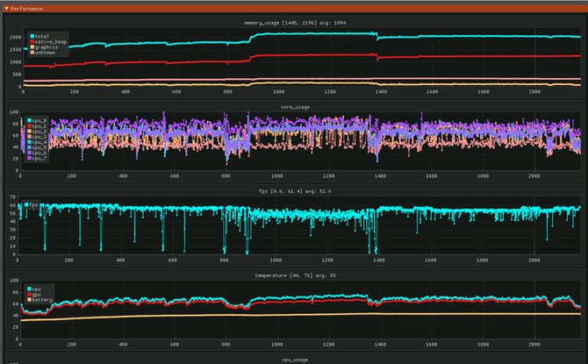Select cpu_2 legend marker in core_usage

(x=31, y=132)
